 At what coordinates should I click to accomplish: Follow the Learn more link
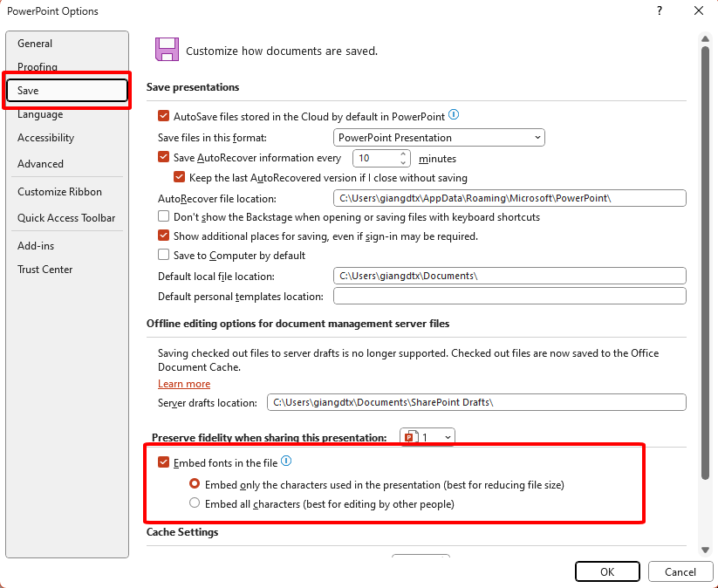[x=184, y=384]
